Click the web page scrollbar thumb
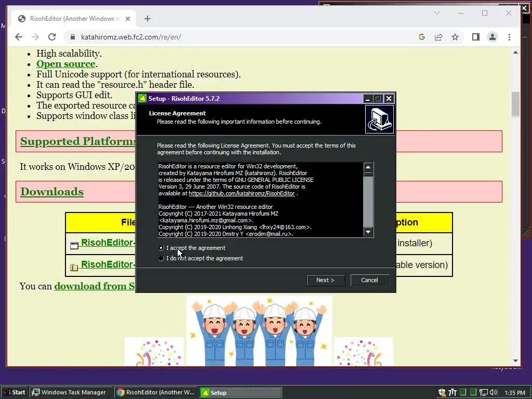The height and width of the screenshot is (399, 532). [x=516, y=104]
